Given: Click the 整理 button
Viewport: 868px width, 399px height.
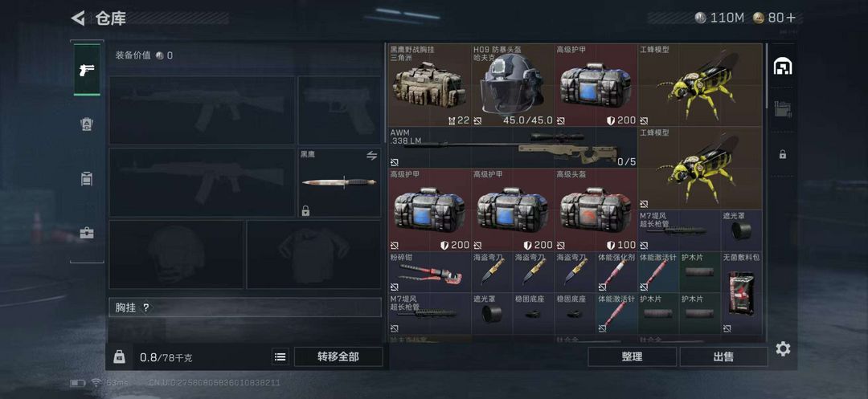Looking at the screenshot, I should point(632,357).
